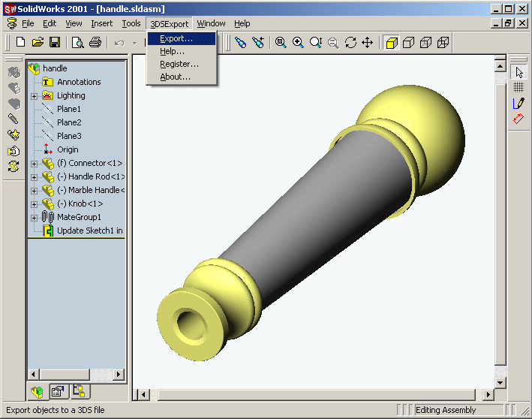Choose Export... from the 3DSExport menu
The width and height of the screenshot is (532, 419).
[182, 38]
